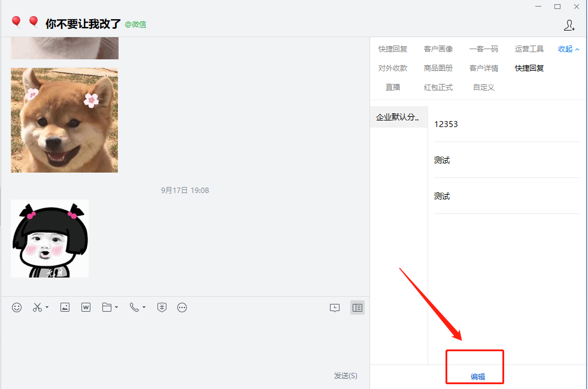Image resolution: width=588 pixels, height=389 pixels.
Task: Switch to 客户画像 tab
Action: coord(438,49)
